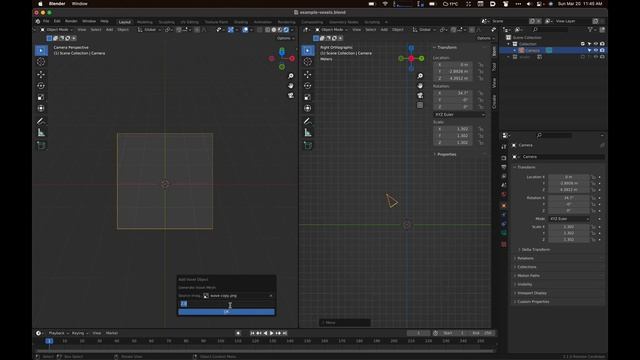Select the Scale tool in left viewport toolbar

(41, 97)
